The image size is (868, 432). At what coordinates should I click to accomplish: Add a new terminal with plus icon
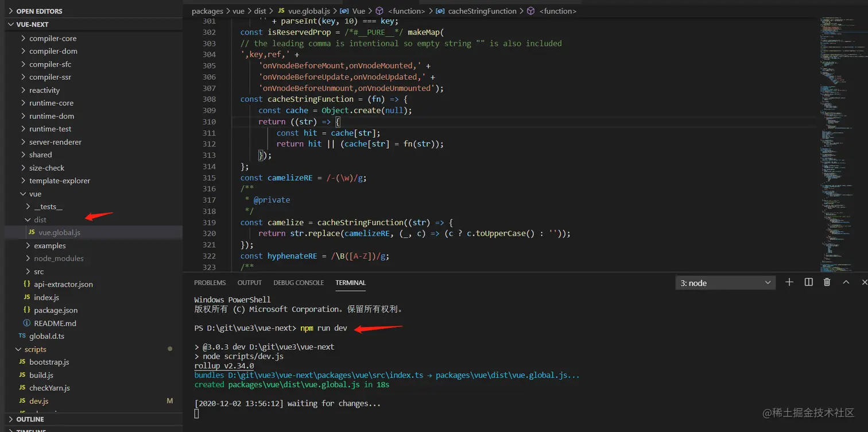coord(789,282)
